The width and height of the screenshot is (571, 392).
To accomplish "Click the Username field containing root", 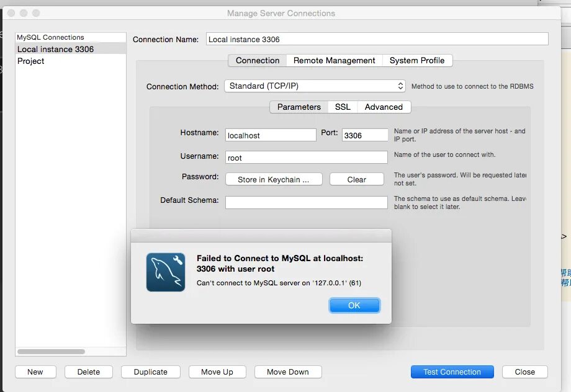I will (x=306, y=158).
